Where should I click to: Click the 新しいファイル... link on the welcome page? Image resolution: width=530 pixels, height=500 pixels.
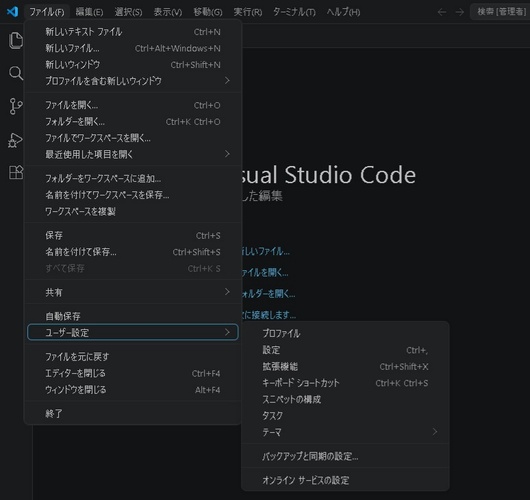(x=266, y=251)
